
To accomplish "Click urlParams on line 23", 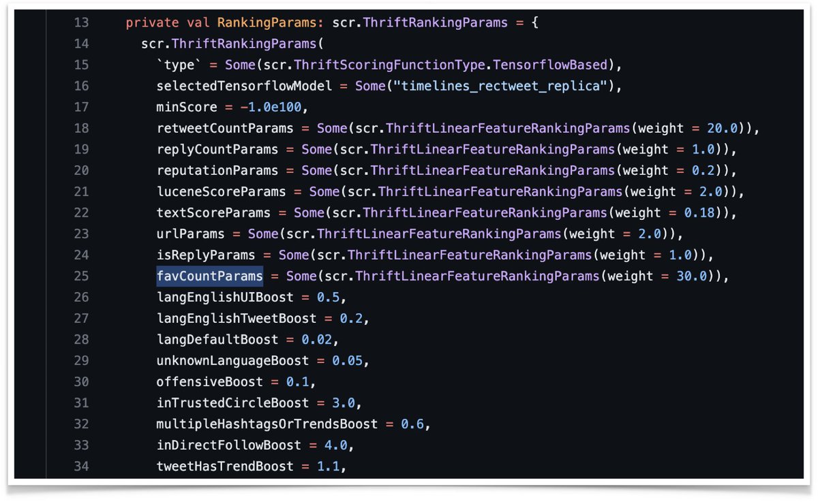I will 191,234.
